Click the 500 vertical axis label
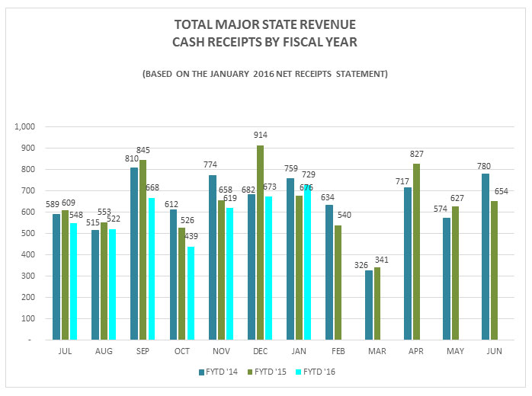532x396 pixels. coord(29,233)
